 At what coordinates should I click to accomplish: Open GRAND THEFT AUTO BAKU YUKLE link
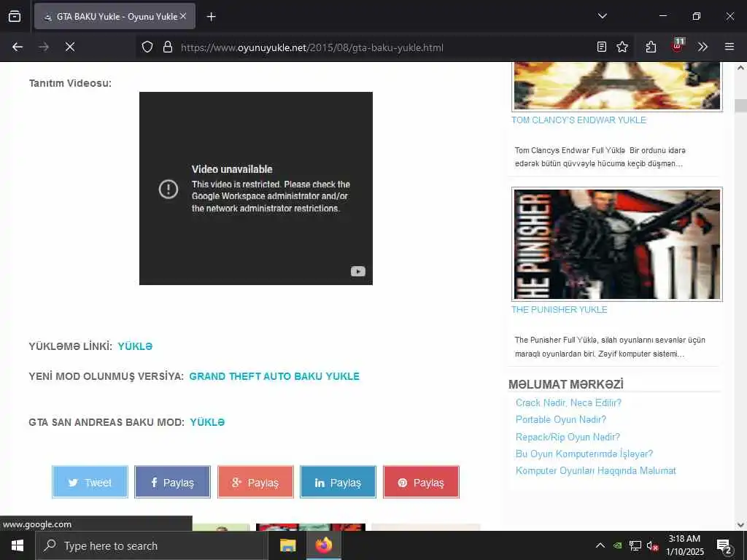[x=274, y=376]
